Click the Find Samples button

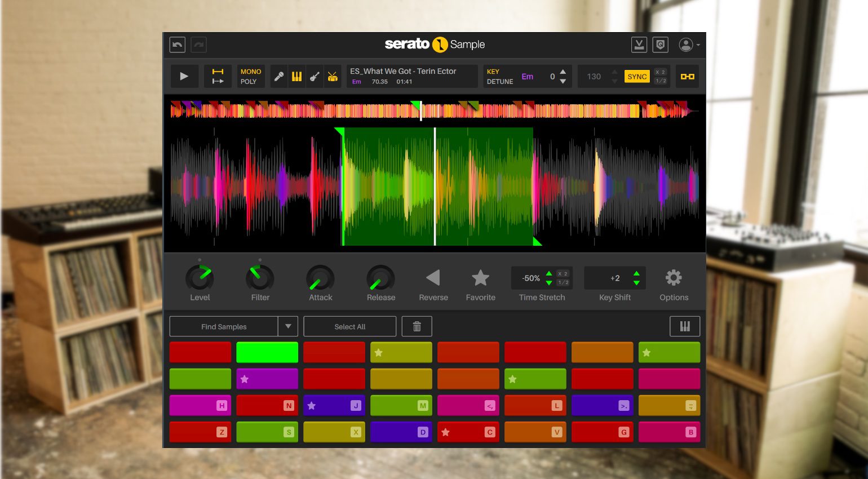[x=224, y=326]
